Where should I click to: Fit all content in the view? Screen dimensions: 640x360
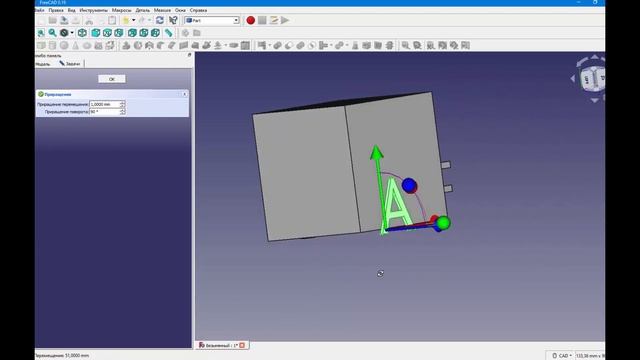click(41, 33)
